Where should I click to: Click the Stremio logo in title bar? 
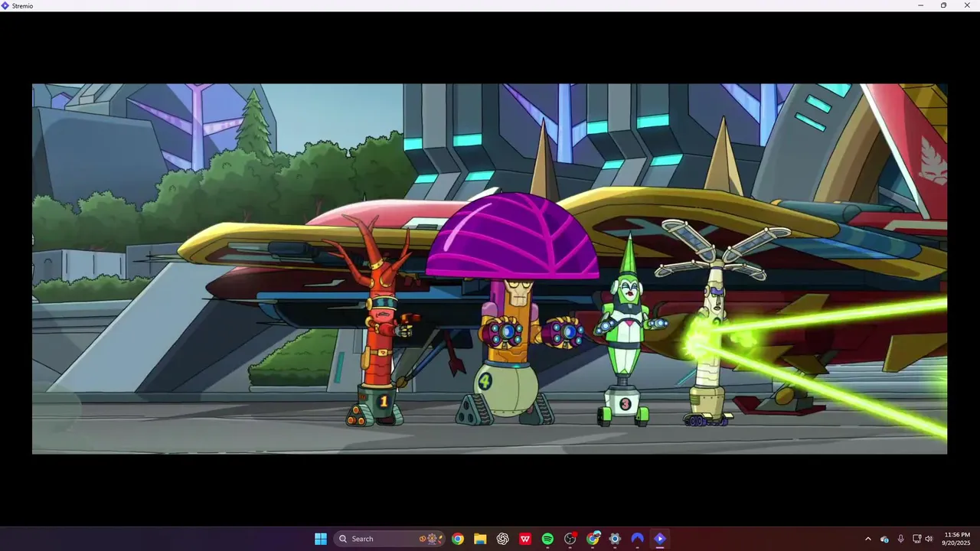point(5,5)
